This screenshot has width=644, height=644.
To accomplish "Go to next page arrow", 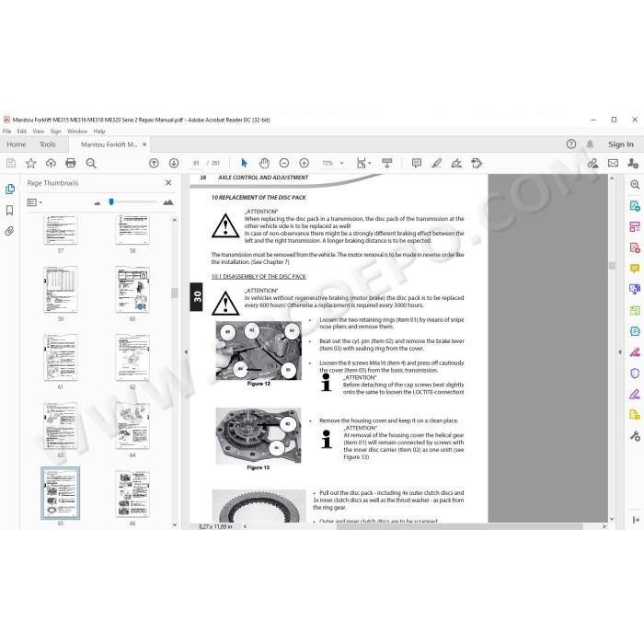I will point(174,163).
